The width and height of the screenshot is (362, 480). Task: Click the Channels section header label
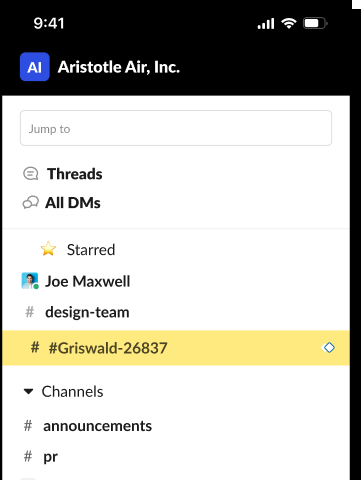pos(72,391)
